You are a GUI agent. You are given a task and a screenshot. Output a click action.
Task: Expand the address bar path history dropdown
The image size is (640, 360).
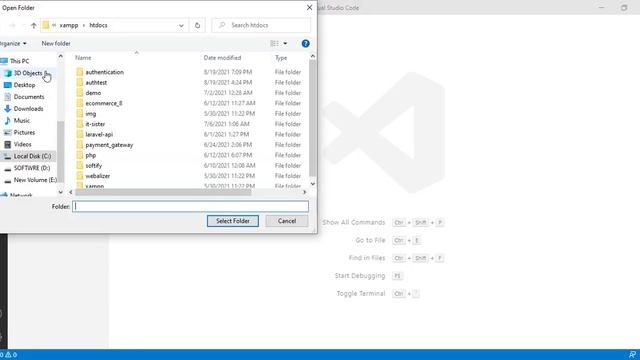(181, 25)
